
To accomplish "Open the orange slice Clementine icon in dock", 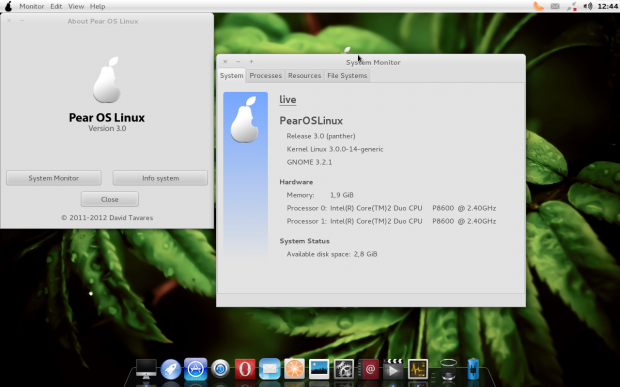I will tap(294, 369).
